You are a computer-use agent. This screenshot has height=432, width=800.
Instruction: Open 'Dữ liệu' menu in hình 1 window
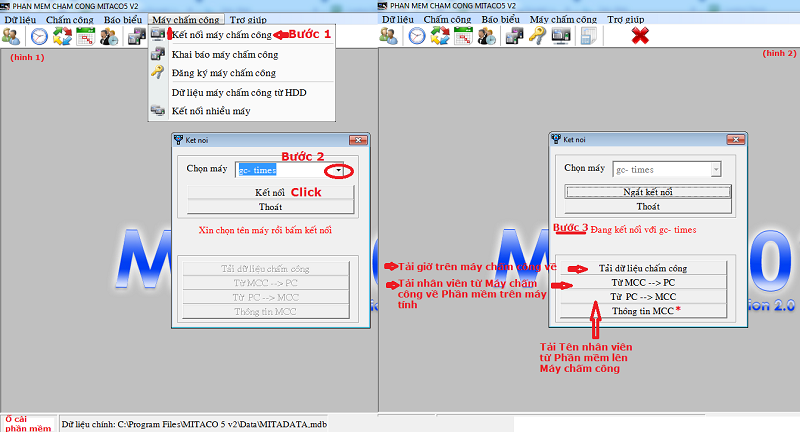click(x=20, y=19)
